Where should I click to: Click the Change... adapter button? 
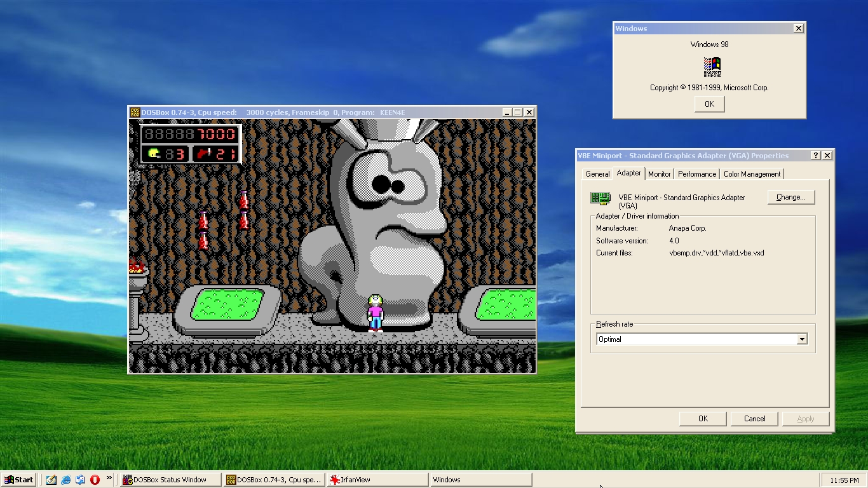pos(791,197)
